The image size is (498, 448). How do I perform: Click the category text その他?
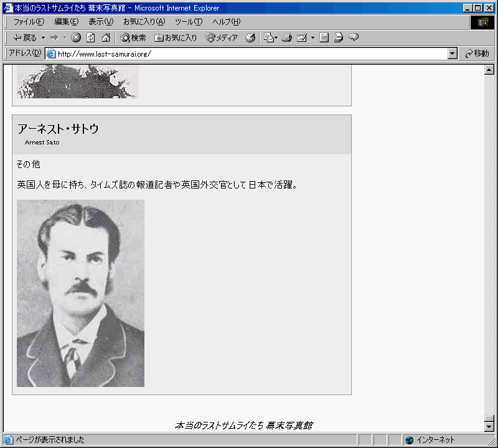28,164
